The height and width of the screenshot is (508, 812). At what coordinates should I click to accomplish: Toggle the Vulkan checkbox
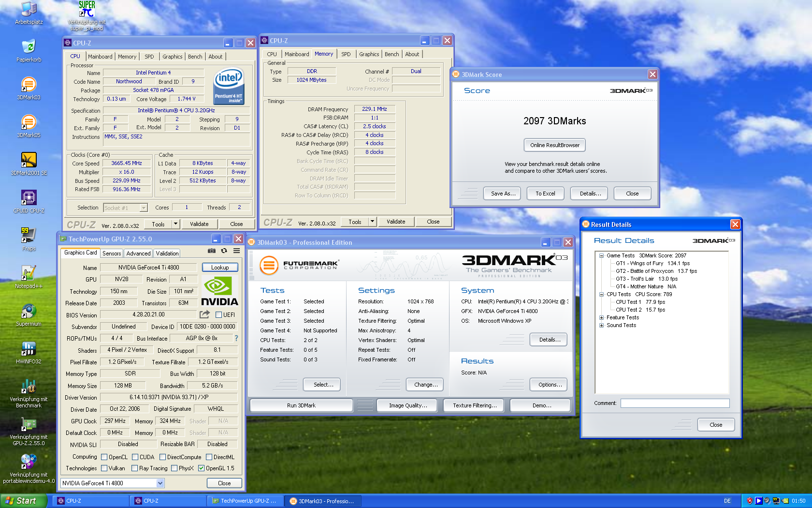104,468
